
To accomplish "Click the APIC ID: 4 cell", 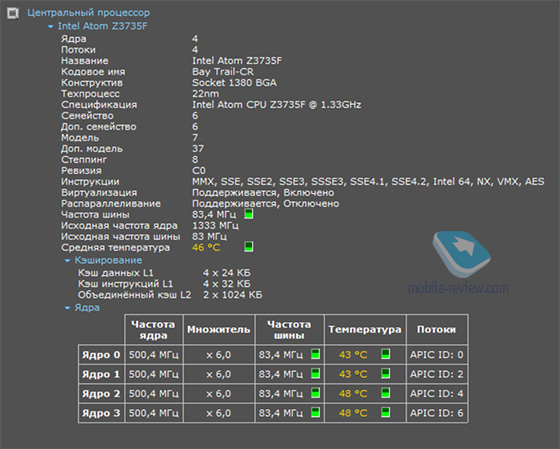I will coord(436,394).
